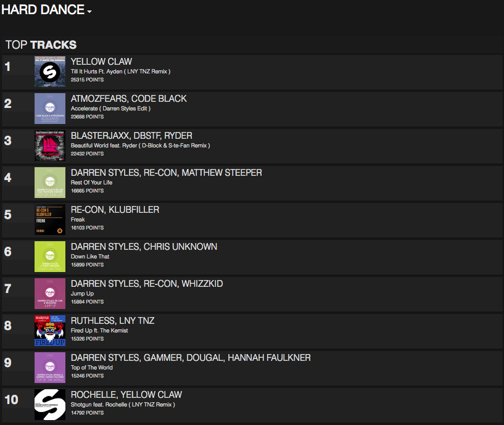The image size is (504, 425).
Task: Click the ATMOZFEARS, CODE BLACK artist title
Action: [x=128, y=99]
